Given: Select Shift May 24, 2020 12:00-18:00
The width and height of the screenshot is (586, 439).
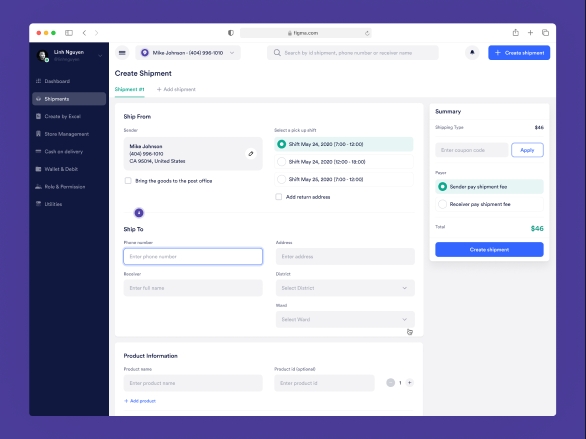Looking at the screenshot, I should coord(344,162).
